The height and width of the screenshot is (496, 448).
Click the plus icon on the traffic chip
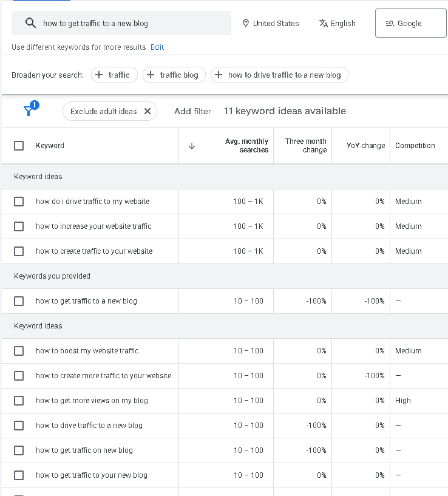point(99,75)
